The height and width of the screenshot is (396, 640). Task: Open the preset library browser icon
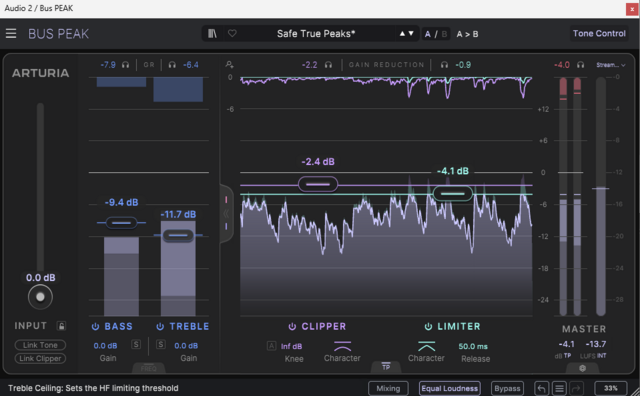pyautogui.click(x=212, y=33)
